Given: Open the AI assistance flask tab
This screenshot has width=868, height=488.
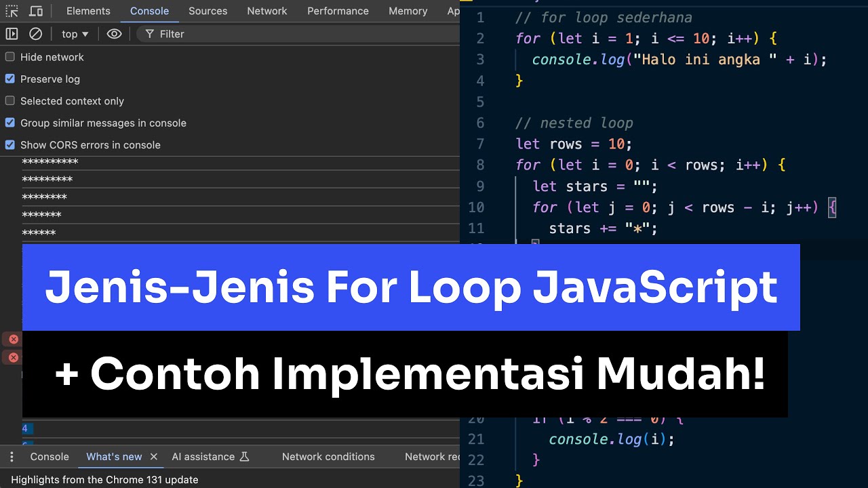Looking at the screenshot, I should 210,457.
